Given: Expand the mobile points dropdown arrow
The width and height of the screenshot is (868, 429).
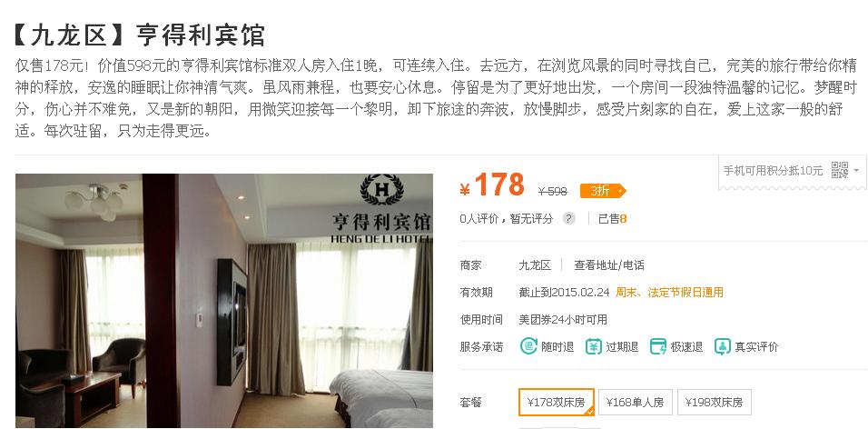Looking at the screenshot, I should click(856, 171).
